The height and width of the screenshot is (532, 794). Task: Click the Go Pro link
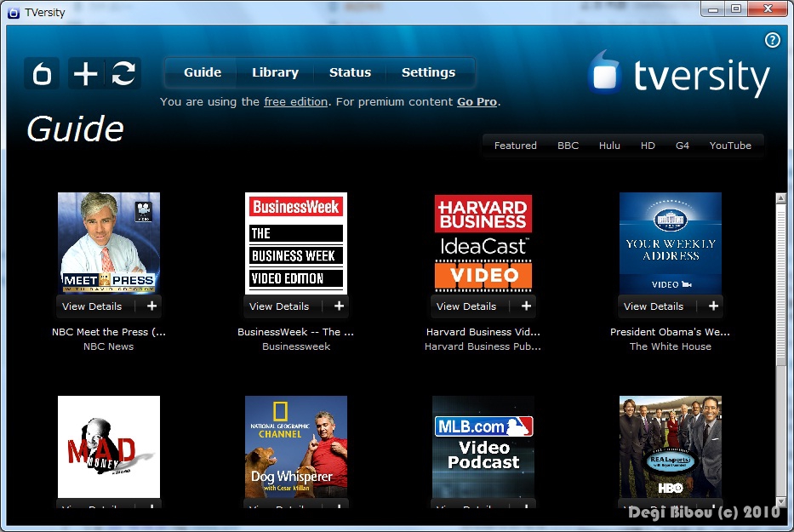pos(477,102)
